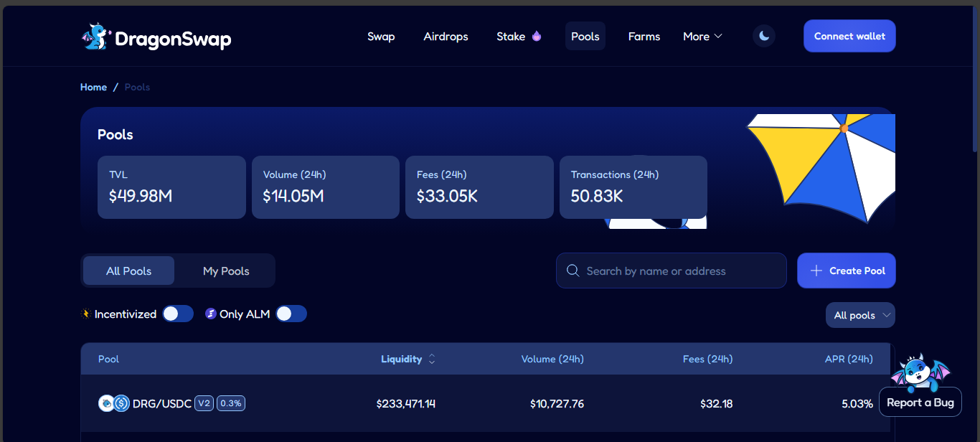
Task: Switch to the My Pools tab
Action: click(x=226, y=271)
